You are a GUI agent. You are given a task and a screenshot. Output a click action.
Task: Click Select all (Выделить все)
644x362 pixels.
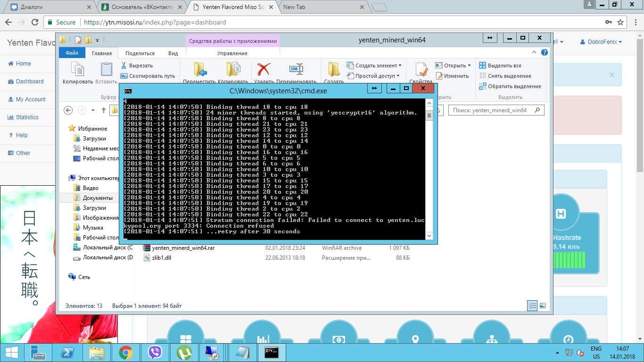point(500,66)
